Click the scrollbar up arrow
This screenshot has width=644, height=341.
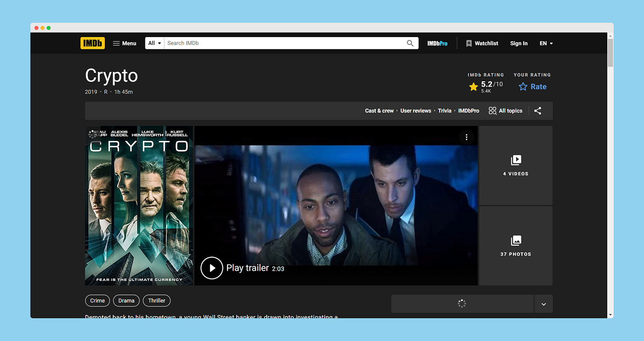[x=610, y=36]
